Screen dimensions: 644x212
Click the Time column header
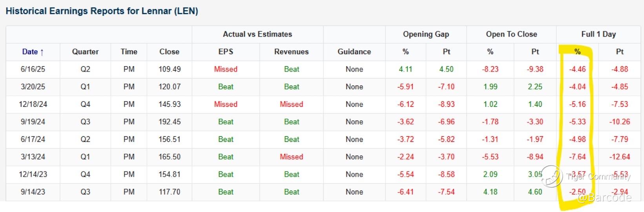coord(129,52)
